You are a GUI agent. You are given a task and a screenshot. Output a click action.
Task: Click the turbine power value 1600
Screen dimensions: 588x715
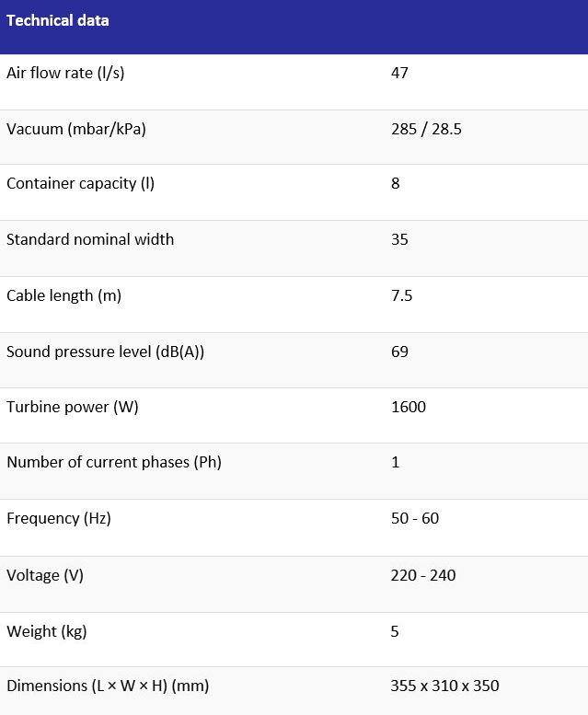(x=409, y=407)
